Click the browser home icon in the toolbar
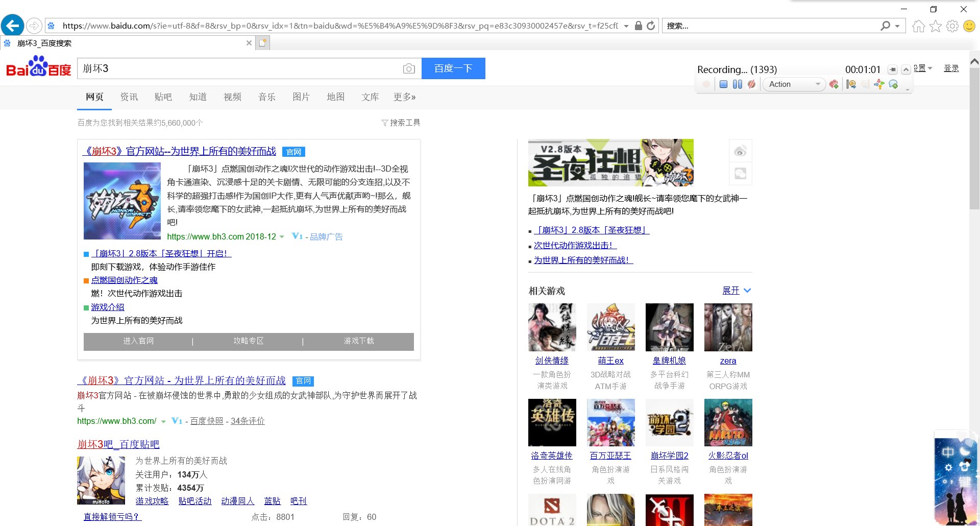 pos(918,26)
